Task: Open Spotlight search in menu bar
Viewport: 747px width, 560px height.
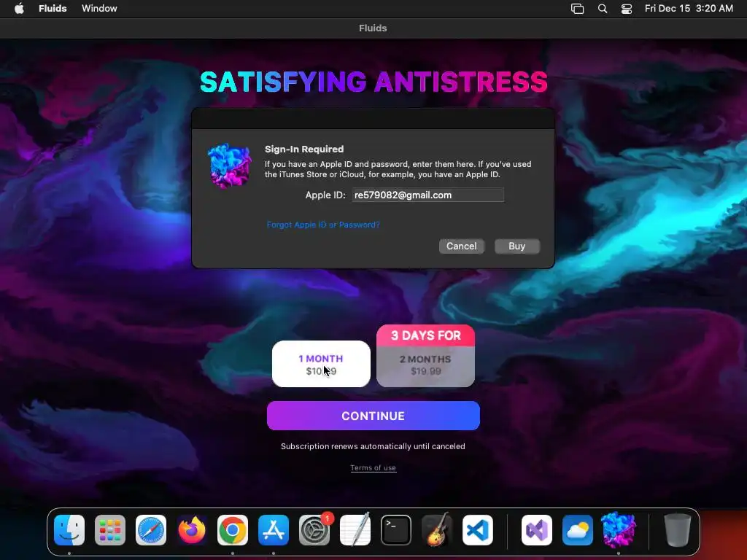Action: 603,9
